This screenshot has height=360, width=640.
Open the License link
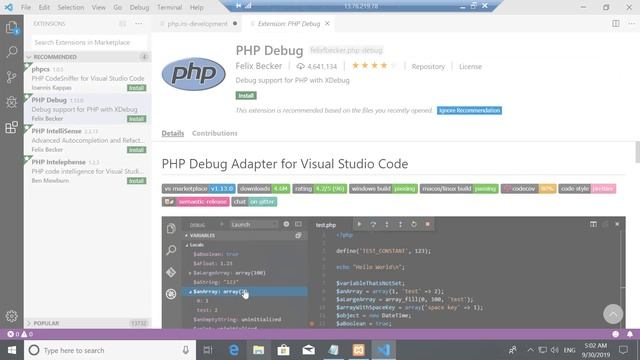470,66
